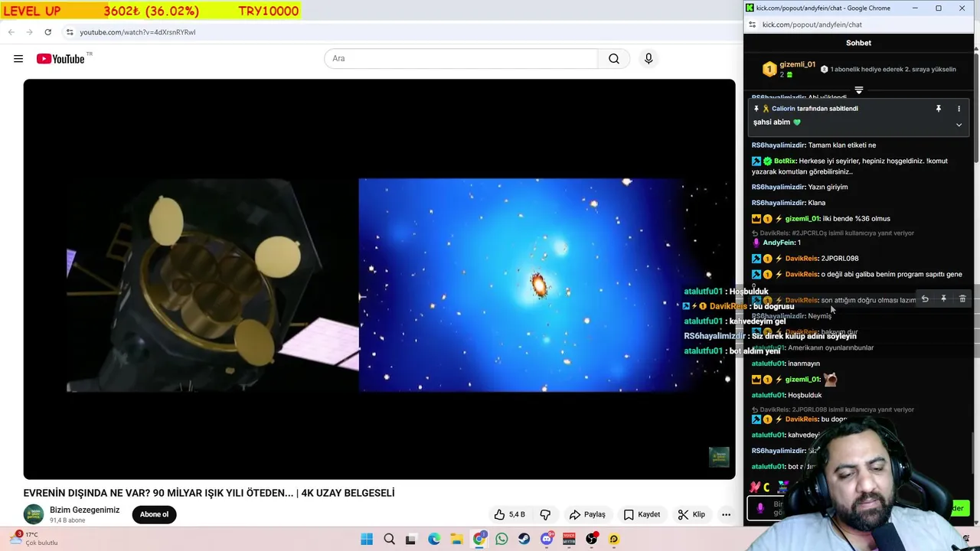
Task: Click the BotRix username in chat
Action: click(x=785, y=161)
